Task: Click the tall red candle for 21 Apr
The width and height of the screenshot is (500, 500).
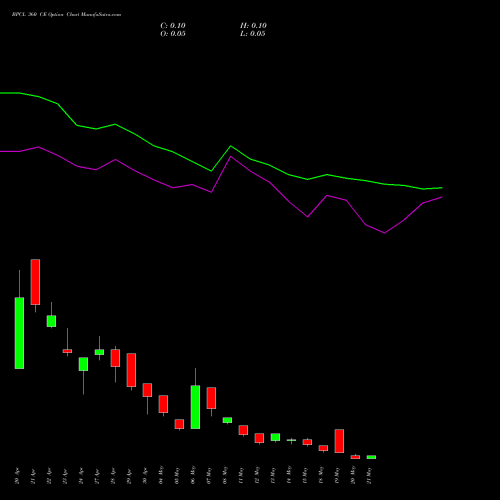Action: click(x=35, y=282)
